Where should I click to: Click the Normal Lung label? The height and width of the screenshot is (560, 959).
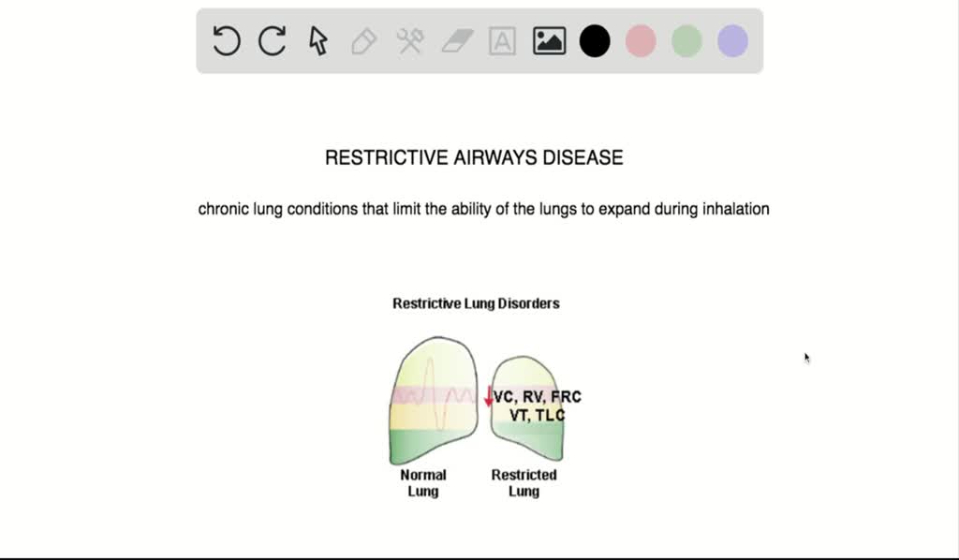[x=422, y=482]
